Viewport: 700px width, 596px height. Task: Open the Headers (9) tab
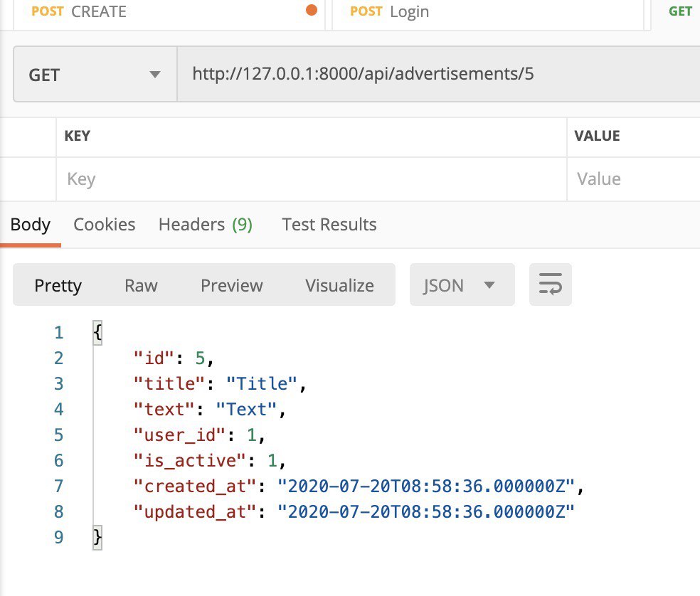tap(206, 225)
